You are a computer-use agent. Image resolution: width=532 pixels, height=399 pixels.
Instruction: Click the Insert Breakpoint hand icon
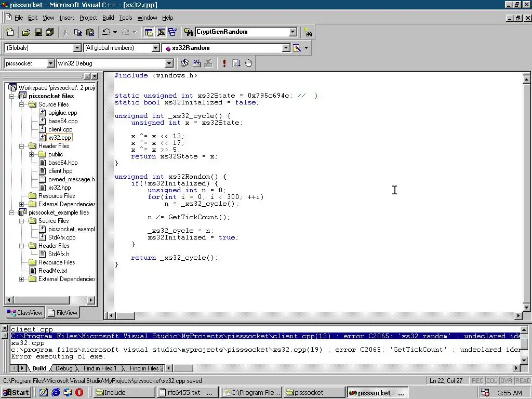tap(248, 63)
